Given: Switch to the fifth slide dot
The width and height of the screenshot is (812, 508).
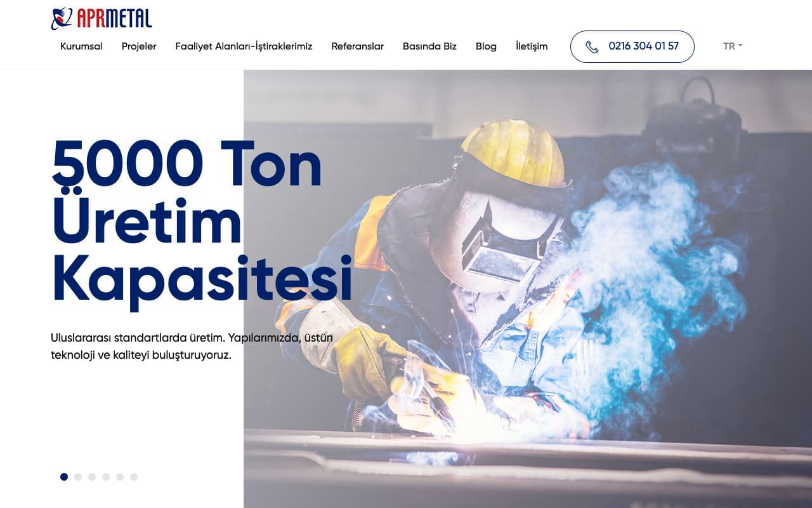Looking at the screenshot, I should click(x=120, y=477).
